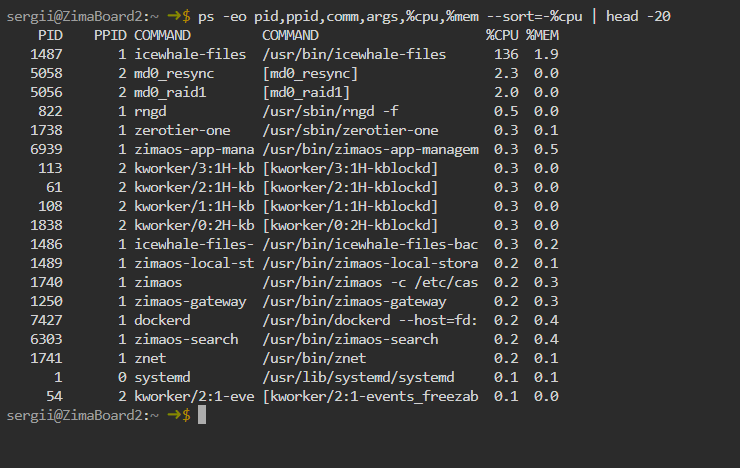Click the PID column header
Screen dimensions: 740x468
coord(50,35)
